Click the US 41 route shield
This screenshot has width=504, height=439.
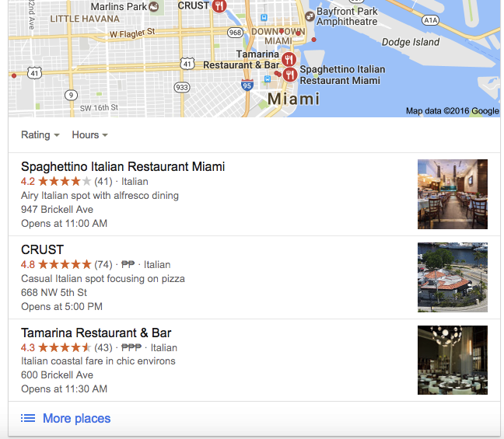click(187, 63)
